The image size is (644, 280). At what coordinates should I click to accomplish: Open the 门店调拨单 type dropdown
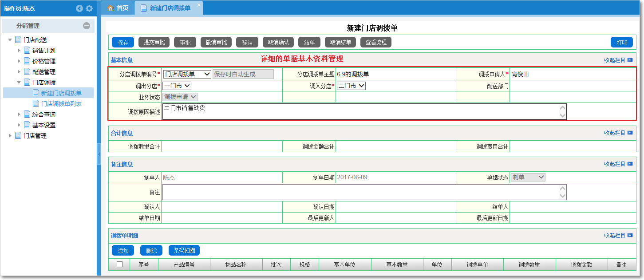pos(187,75)
